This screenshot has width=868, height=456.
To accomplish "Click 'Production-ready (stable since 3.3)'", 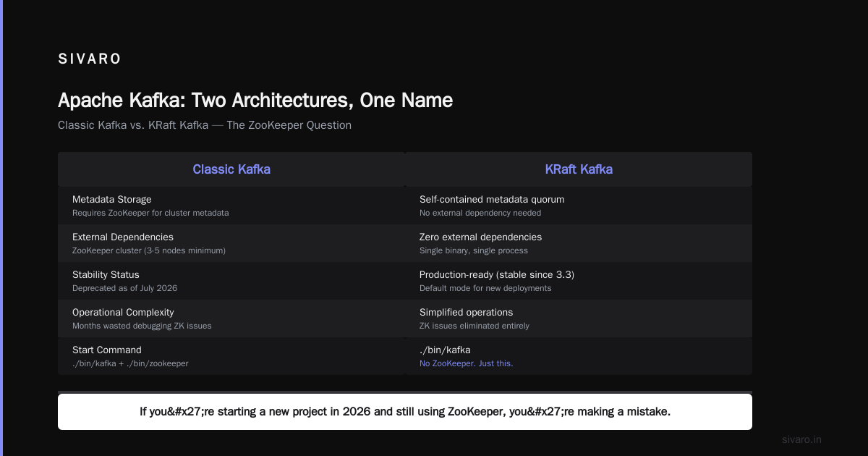I will click(x=497, y=274).
